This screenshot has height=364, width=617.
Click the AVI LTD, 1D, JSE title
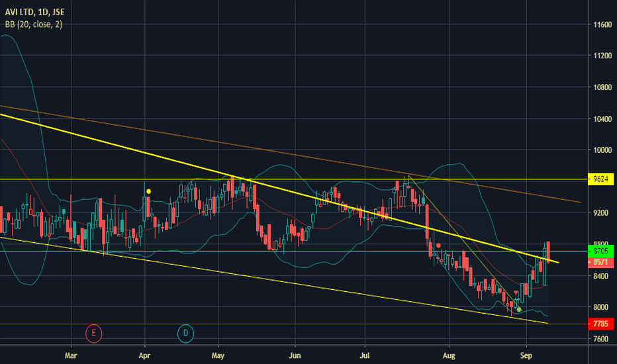34,12
